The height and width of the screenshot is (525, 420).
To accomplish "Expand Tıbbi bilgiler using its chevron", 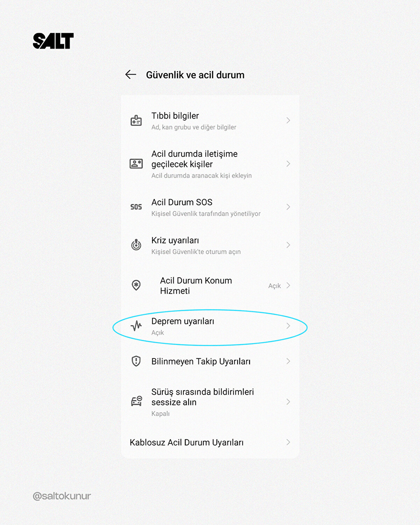I will [x=288, y=120].
